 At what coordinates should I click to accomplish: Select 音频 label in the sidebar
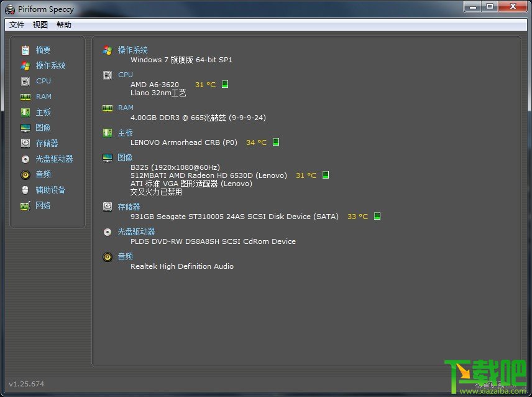coord(43,175)
